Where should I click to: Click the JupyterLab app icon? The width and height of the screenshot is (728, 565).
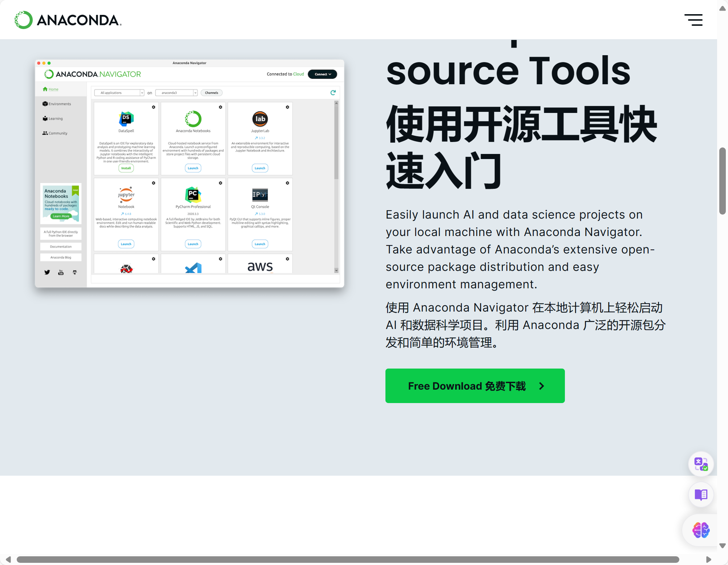coord(260,119)
